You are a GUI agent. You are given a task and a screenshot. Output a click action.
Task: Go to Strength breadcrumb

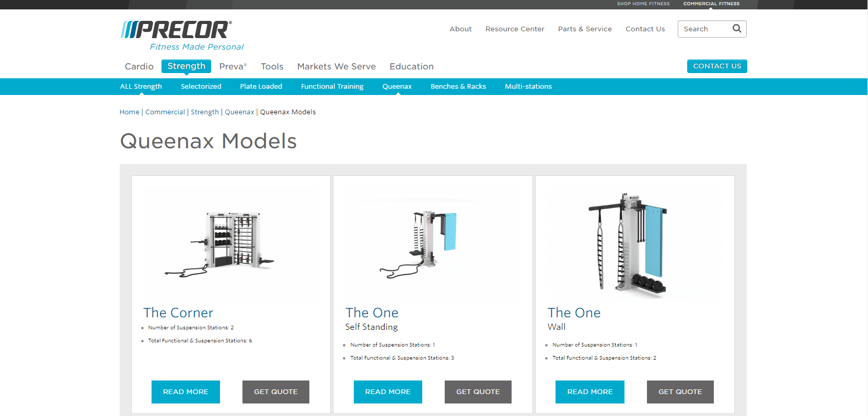point(204,112)
